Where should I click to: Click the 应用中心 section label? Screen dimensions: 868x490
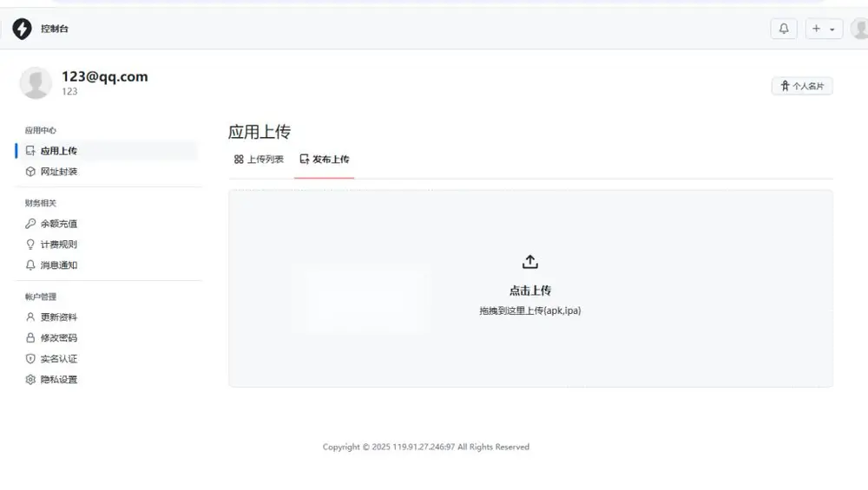click(x=41, y=130)
